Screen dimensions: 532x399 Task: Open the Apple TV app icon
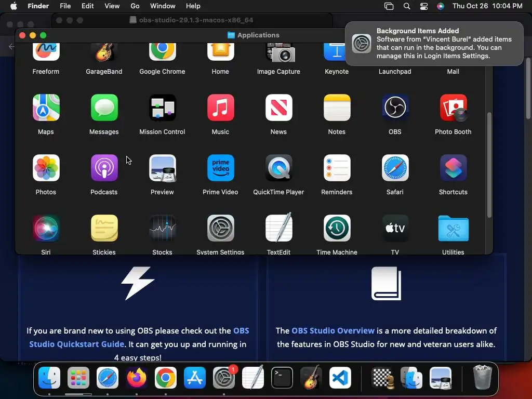click(395, 228)
